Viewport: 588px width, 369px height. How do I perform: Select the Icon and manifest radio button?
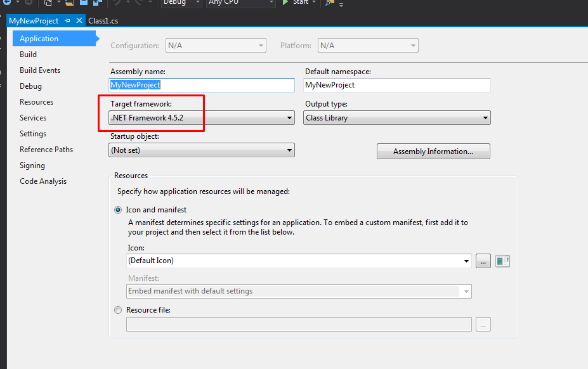coord(118,210)
